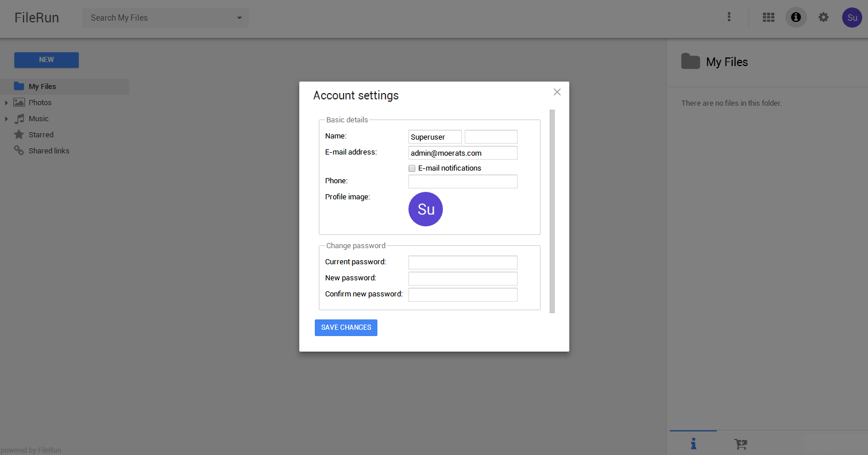This screenshot has width=868, height=455.
Task: Click the dialog's vertical scrollbar
Action: coord(552,211)
